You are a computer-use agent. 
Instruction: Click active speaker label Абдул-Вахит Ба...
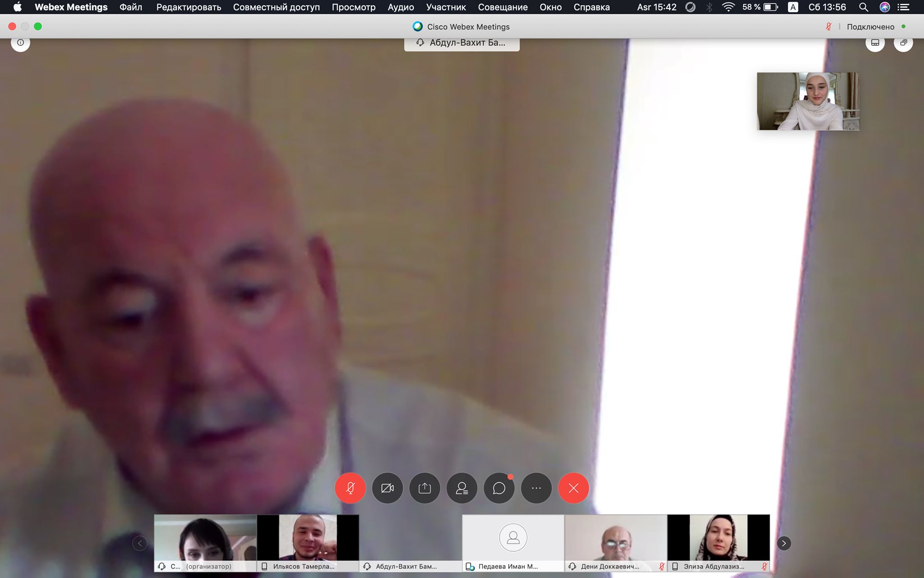(462, 43)
